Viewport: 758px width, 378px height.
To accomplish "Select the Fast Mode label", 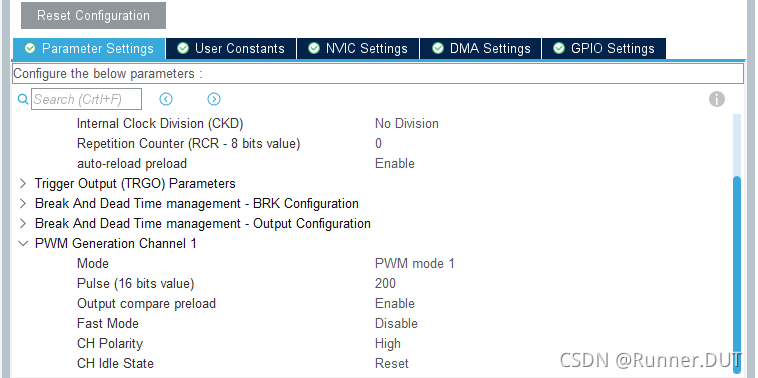I will pyautogui.click(x=108, y=323).
